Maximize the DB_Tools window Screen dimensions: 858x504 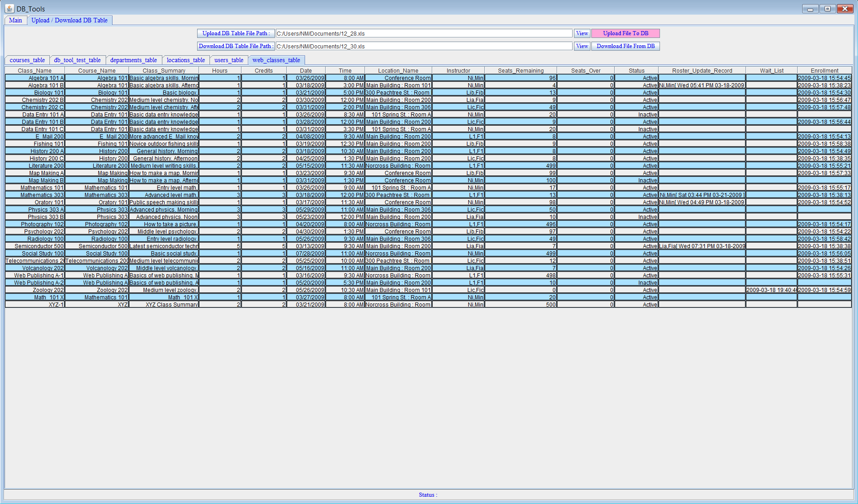click(827, 9)
